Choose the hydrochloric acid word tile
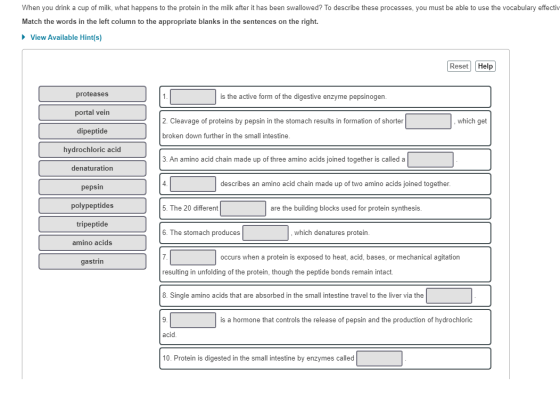Screen dimensions: 560x402 pyautogui.click(x=92, y=150)
